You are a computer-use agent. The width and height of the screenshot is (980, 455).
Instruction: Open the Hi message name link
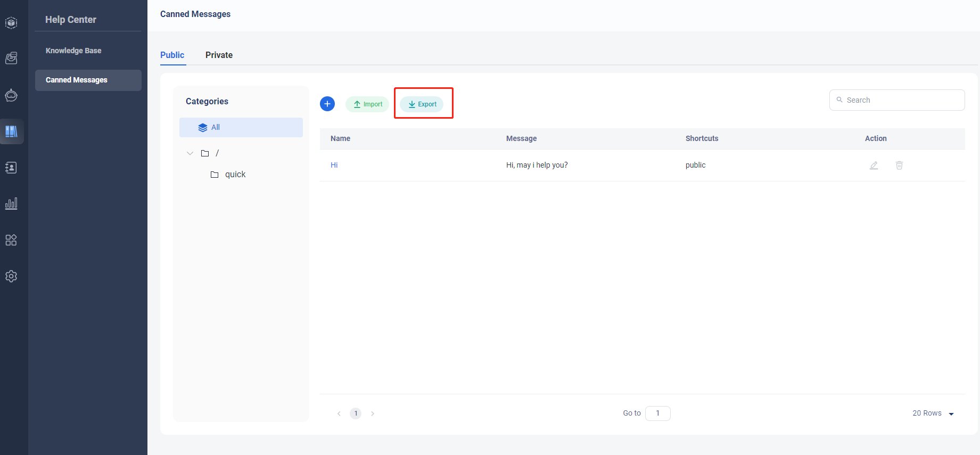pos(334,165)
